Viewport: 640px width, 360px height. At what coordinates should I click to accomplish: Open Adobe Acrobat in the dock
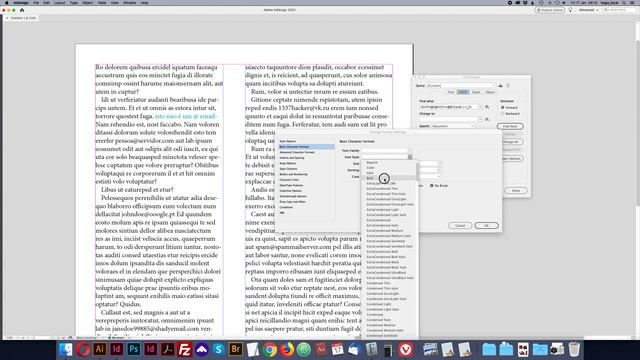click(167, 349)
